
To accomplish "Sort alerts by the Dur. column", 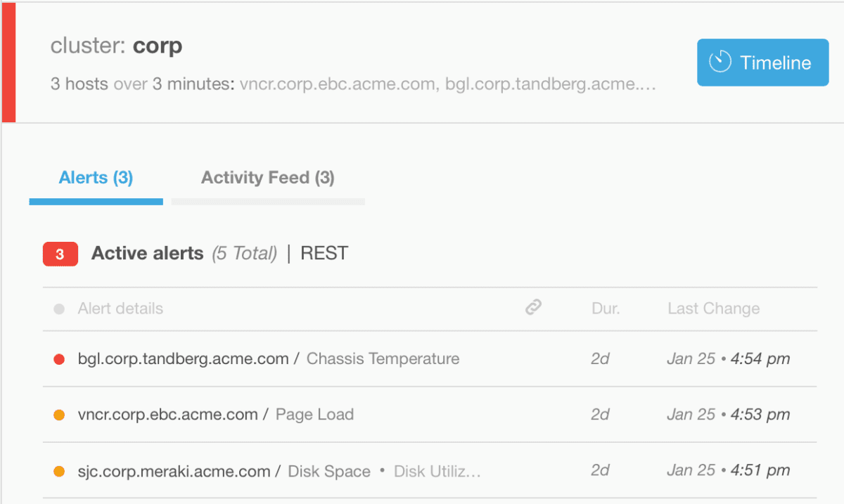I will click(606, 308).
